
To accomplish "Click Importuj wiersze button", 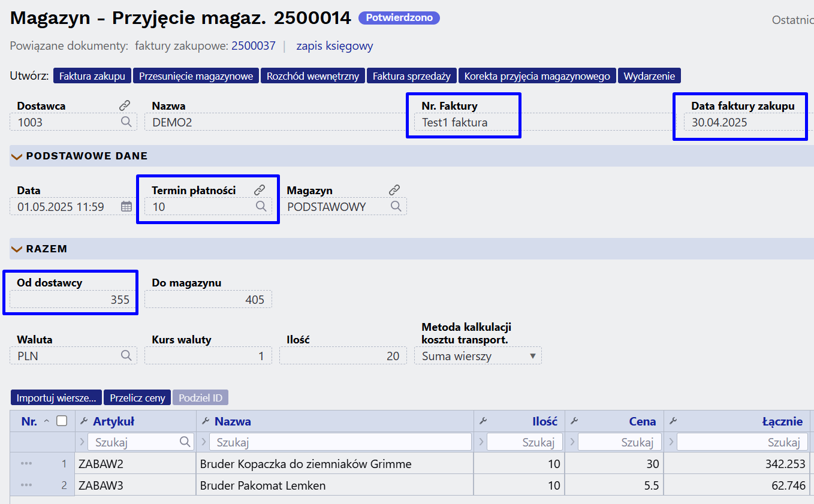I will pos(56,398).
